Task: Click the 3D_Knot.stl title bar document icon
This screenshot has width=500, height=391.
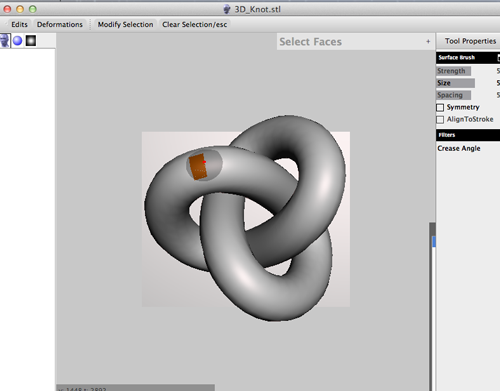Action: [x=227, y=9]
